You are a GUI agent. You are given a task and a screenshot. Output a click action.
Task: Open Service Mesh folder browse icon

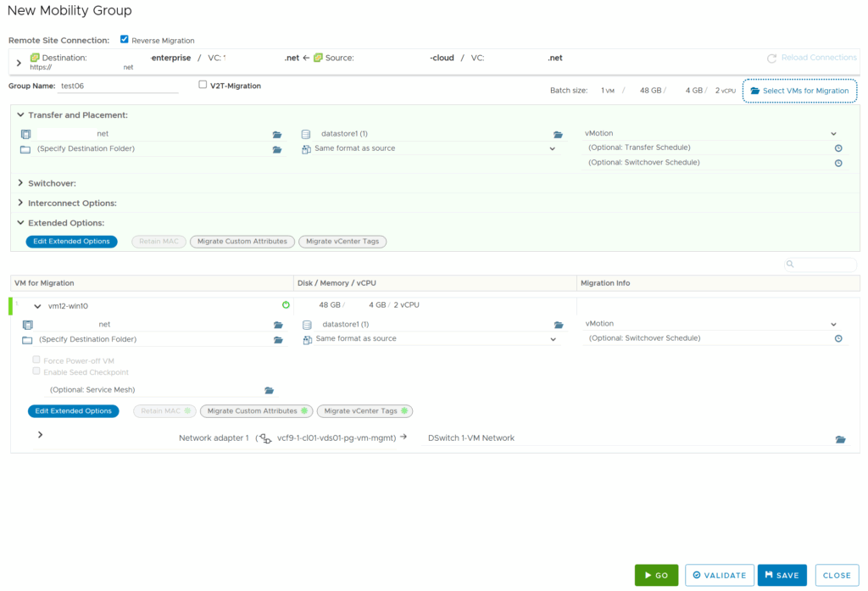[269, 391]
